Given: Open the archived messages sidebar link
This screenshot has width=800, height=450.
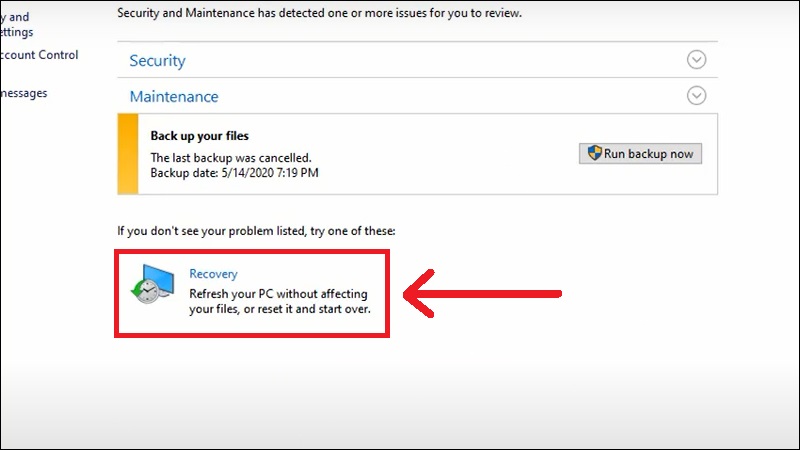Looking at the screenshot, I should (x=25, y=93).
